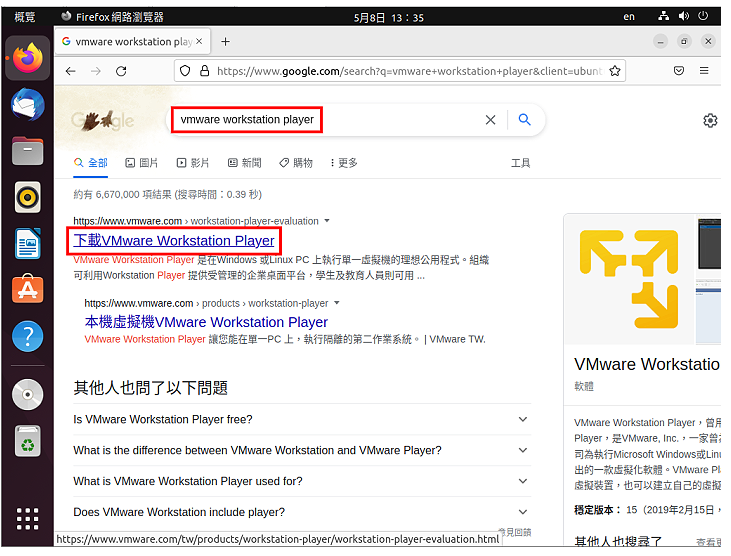Screen dimensions: 731x556
Task: Click the blue search magnifier button
Action: pyautogui.click(x=524, y=120)
